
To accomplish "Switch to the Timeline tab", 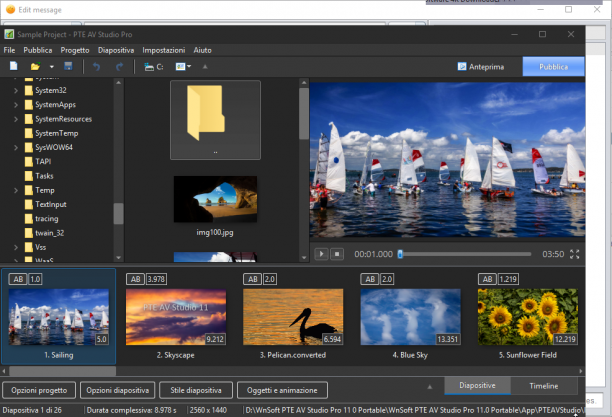I will click(x=544, y=386).
